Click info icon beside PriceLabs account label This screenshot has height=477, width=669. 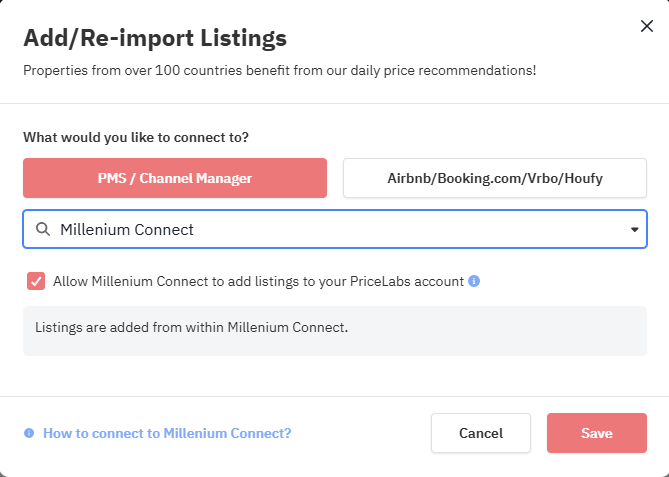[x=474, y=281]
